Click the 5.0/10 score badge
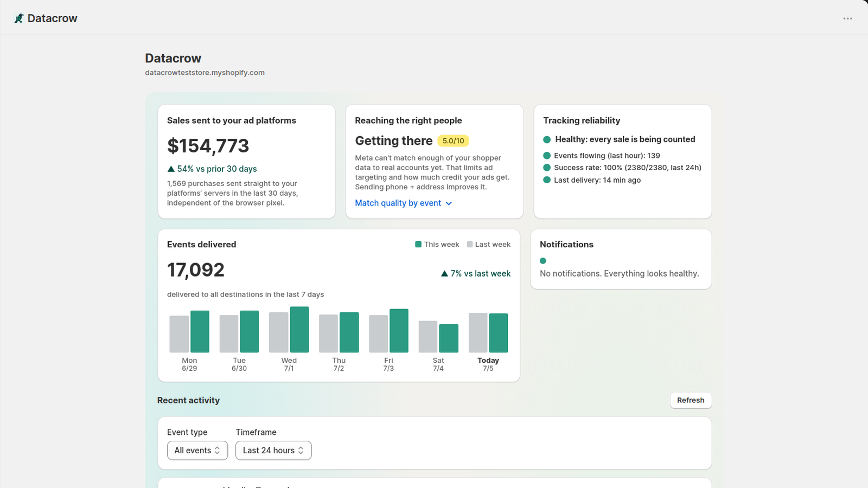 453,141
